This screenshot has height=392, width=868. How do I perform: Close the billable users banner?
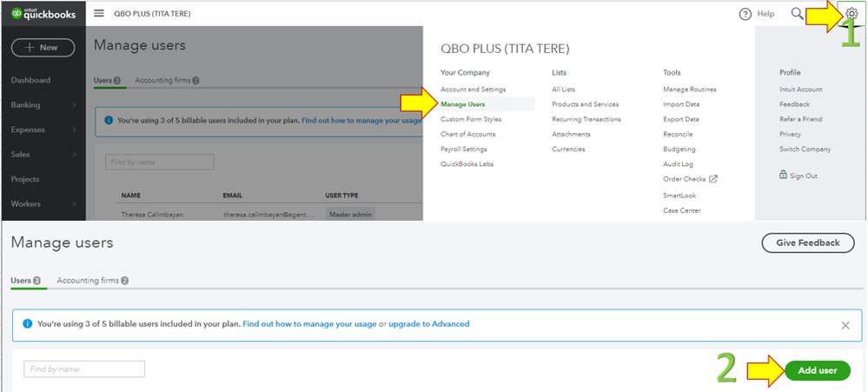[845, 326]
